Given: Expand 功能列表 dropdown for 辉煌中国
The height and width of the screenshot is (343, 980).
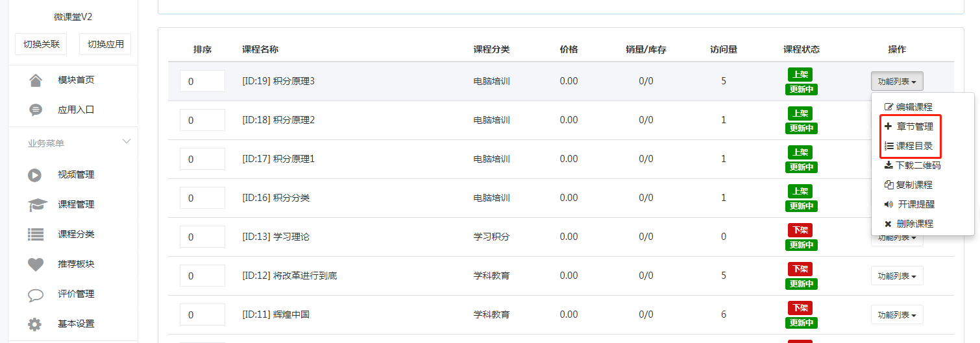Looking at the screenshot, I should pyautogui.click(x=897, y=315).
